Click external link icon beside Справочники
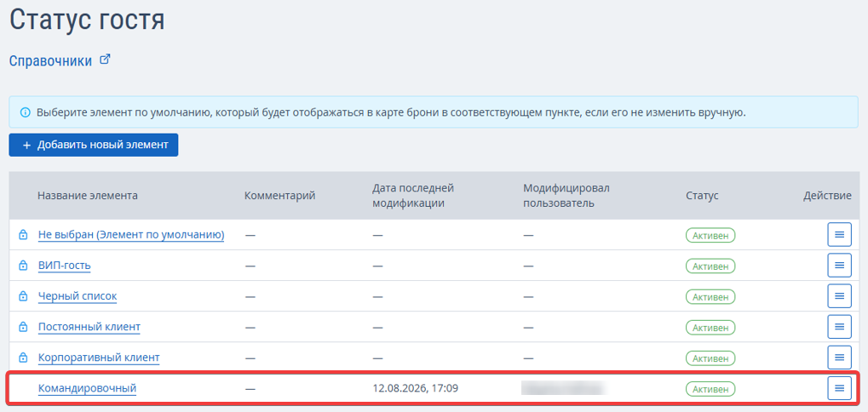Viewport: 868px width, 412px height. [105, 60]
